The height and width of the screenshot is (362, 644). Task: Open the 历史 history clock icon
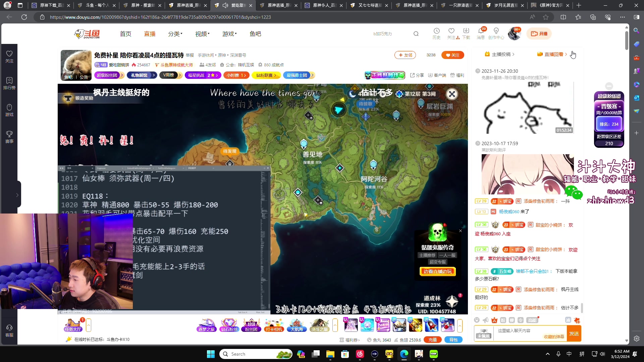[436, 33]
